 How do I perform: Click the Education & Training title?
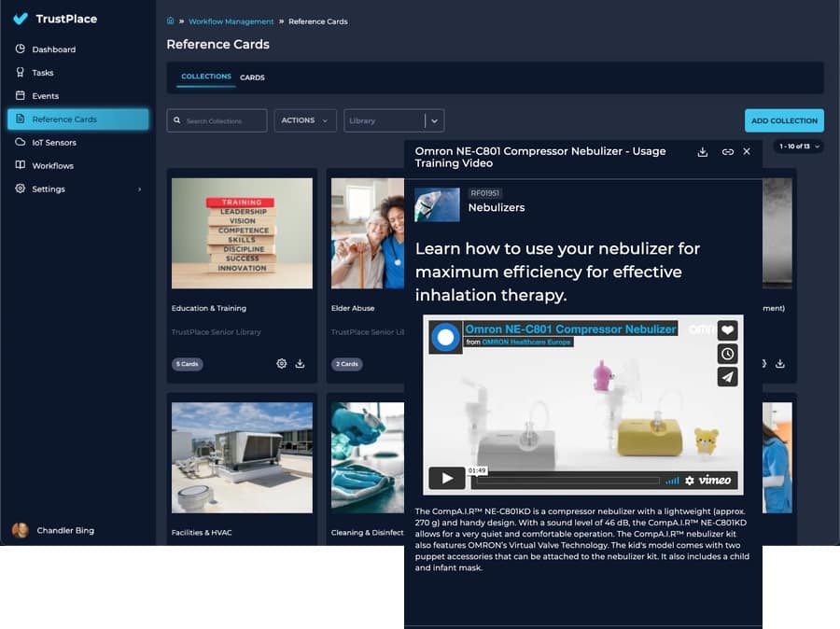click(x=209, y=308)
